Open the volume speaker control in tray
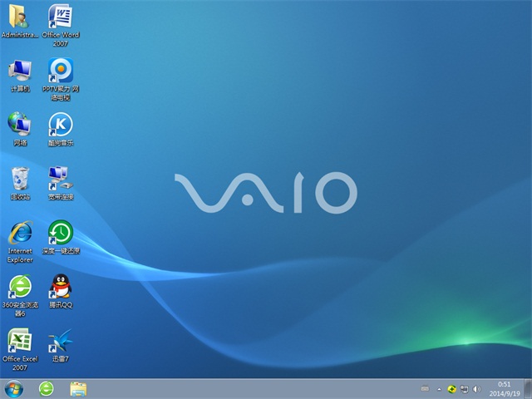Image resolution: width=532 pixels, height=399 pixels. (x=476, y=388)
